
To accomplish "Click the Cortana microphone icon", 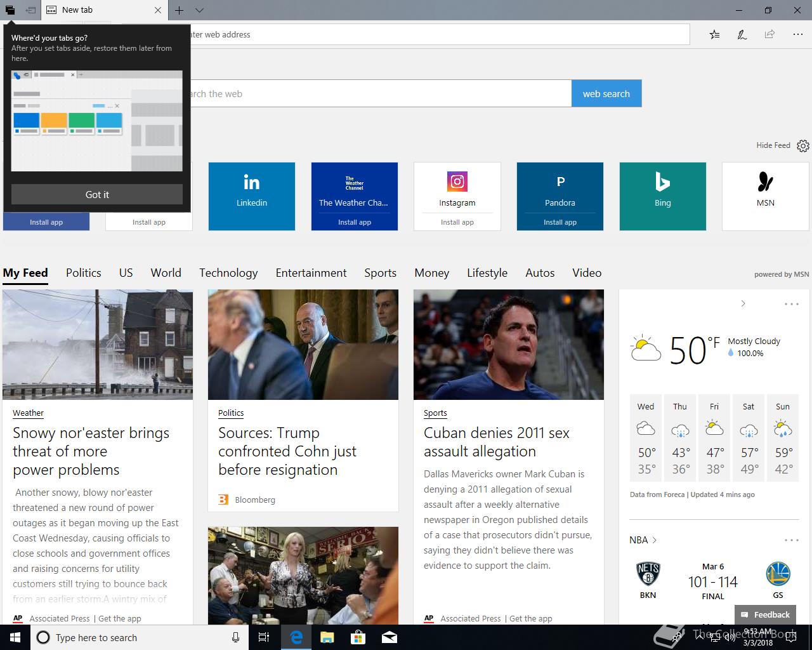I will point(235,637).
